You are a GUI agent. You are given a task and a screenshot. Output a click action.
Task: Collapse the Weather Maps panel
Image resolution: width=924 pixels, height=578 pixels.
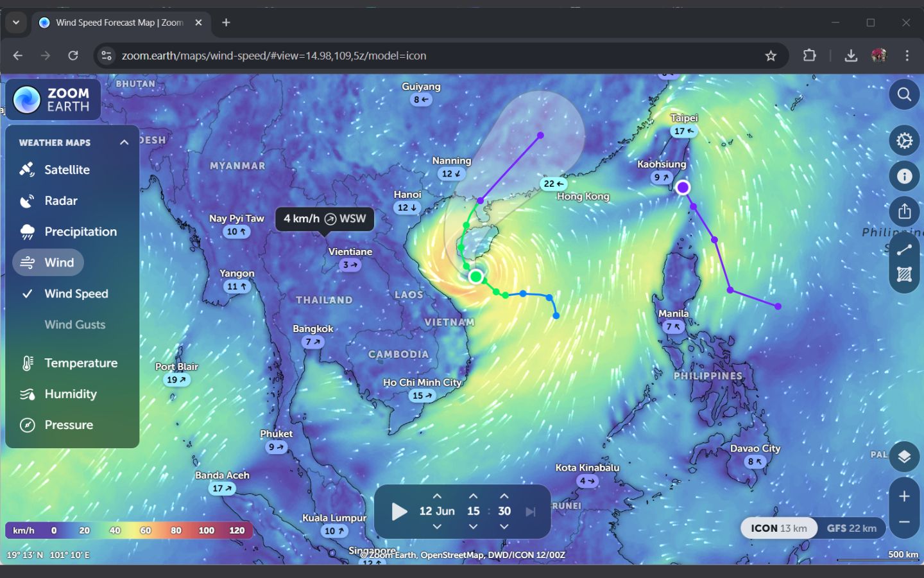(x=124, y=142)
